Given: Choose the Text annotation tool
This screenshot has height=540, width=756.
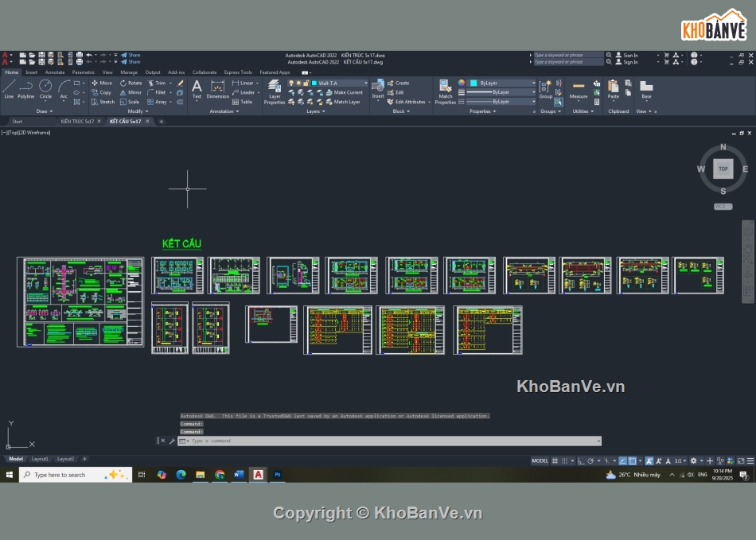Looking at the screenshot, I should pos(197,89).
